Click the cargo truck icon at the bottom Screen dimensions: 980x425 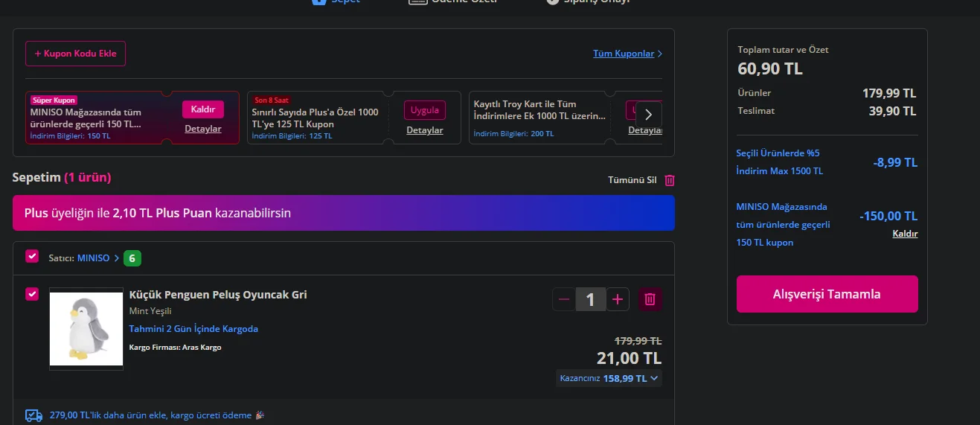pyautogui.click(x=33, y=415)
